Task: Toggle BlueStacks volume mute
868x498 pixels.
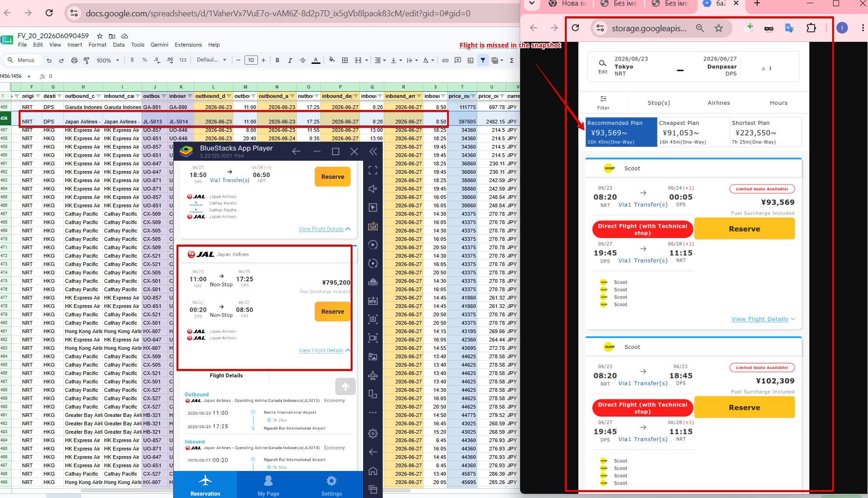Action: (x=373, y=189)
